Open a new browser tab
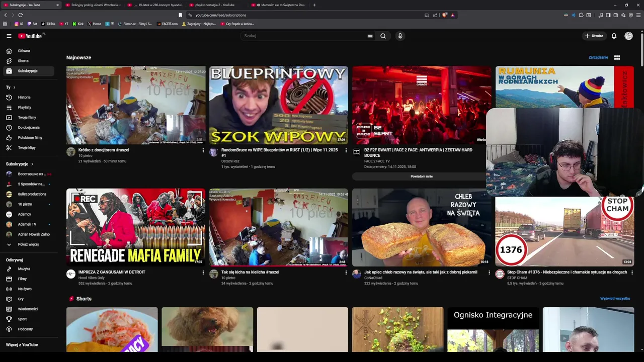 314,5
